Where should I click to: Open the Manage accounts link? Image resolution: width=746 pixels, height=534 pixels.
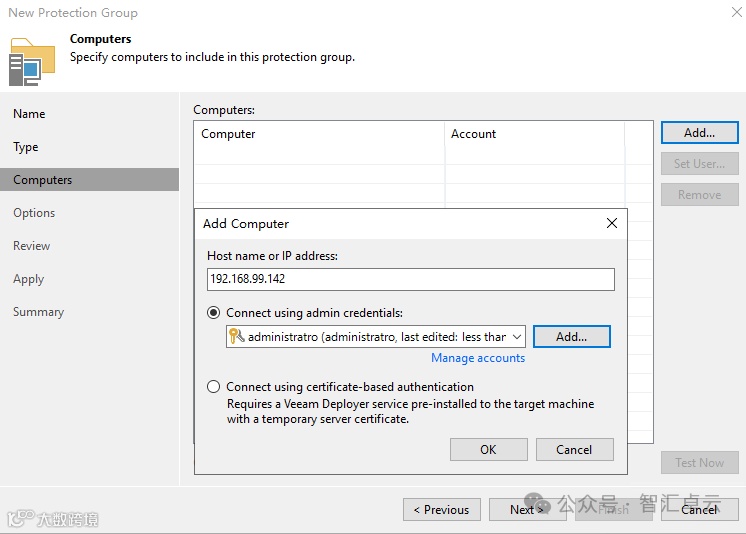478,358
